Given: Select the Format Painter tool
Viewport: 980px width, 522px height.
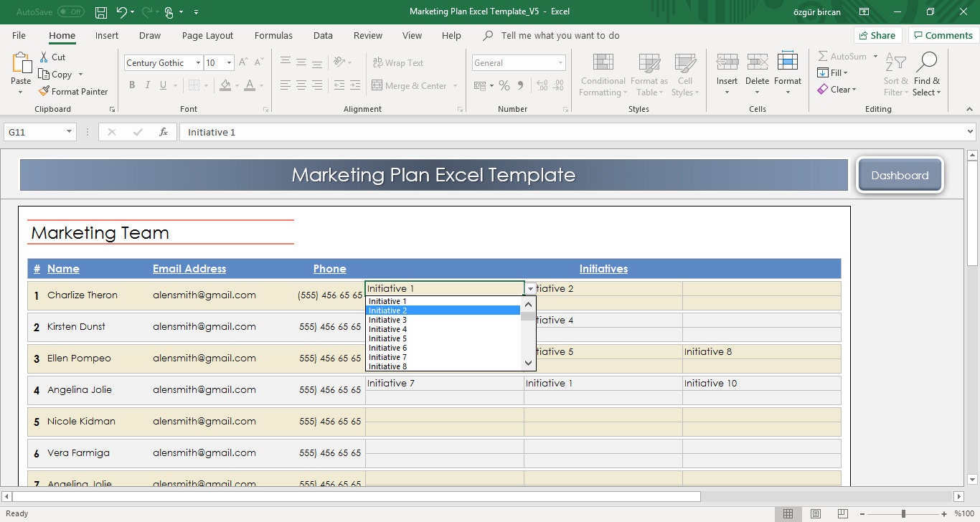Looking at the screenshot, I should pos(74,91).
